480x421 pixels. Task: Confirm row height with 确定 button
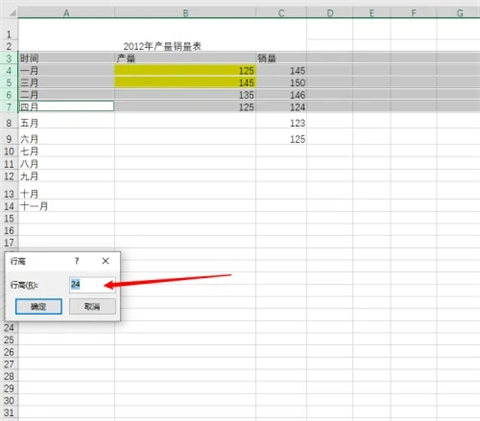pyautogui.click(x=39, y=306)
